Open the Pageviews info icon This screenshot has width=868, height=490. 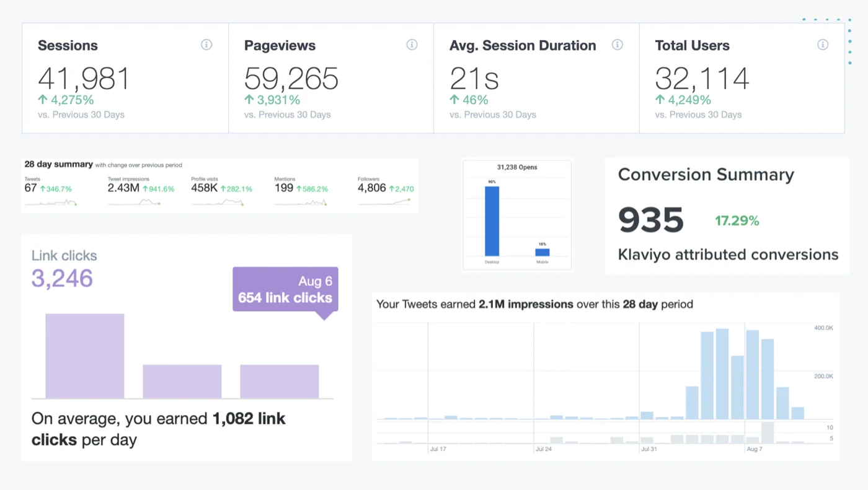[x=412, y=45]
